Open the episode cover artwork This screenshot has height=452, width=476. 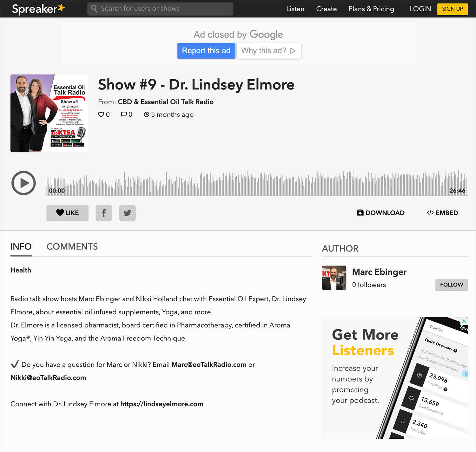click(49, 113)
